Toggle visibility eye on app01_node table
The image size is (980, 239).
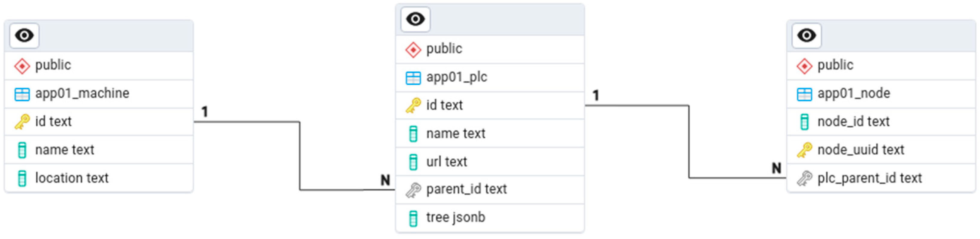coord(806,36)
